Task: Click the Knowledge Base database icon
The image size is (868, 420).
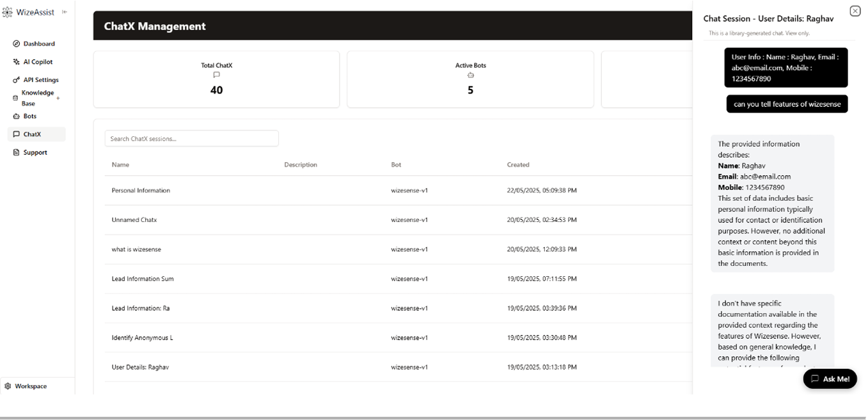Action: pyautogui.click(x=16, y=98)
